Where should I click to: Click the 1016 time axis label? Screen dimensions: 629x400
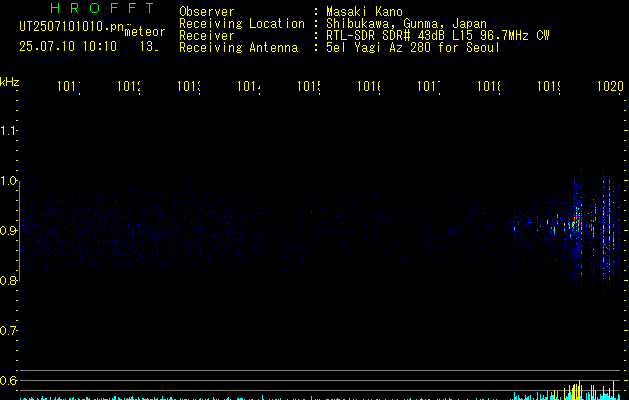tap(369, 86)
